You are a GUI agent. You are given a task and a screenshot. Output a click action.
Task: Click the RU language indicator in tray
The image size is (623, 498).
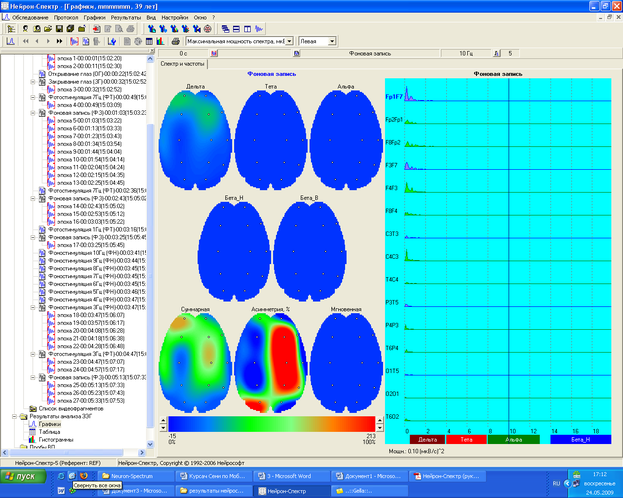556,483
